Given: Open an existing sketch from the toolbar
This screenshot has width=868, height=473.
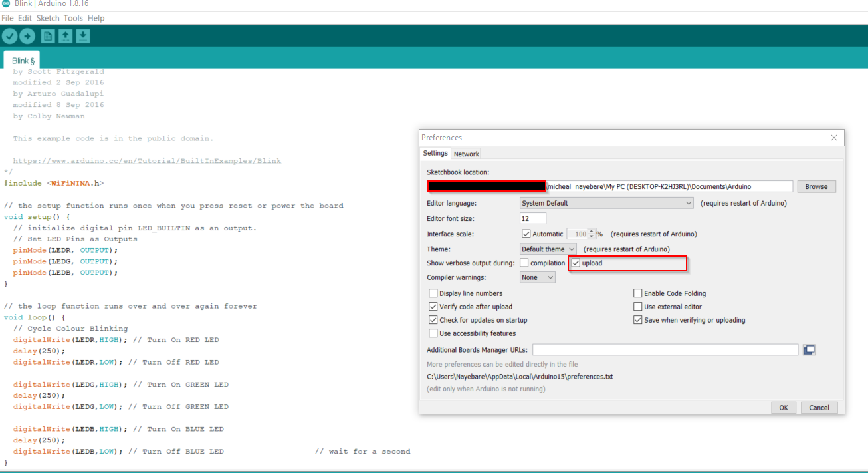Looking at the screenshot, I should point(65,36).
